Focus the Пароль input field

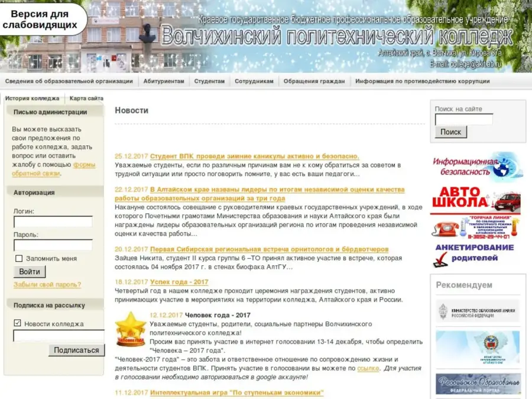click(53, 245)
